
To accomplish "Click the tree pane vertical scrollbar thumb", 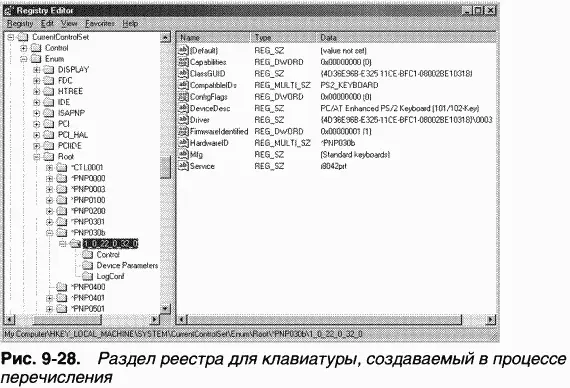I will click(165, 168).
